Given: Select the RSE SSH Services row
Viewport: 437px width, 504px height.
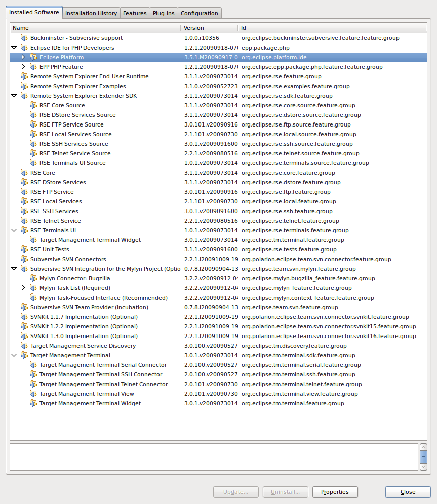Looking at the screenshot, I should coord(218,211).
